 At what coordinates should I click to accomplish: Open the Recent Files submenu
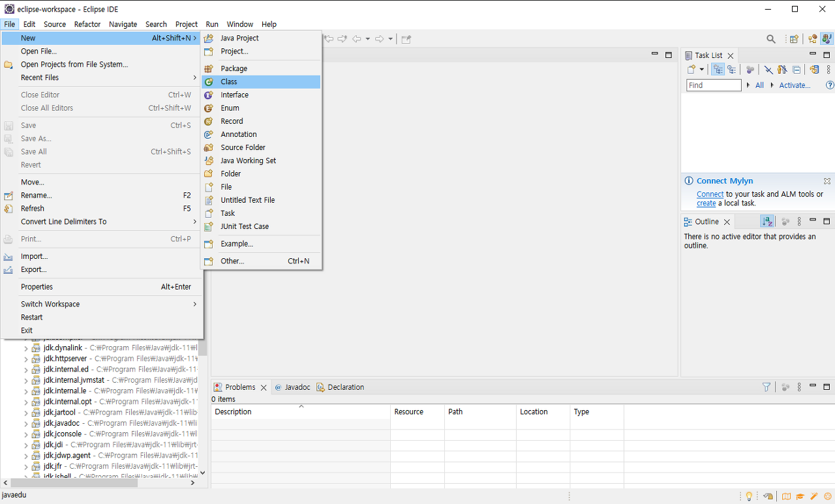coord(101,78)
